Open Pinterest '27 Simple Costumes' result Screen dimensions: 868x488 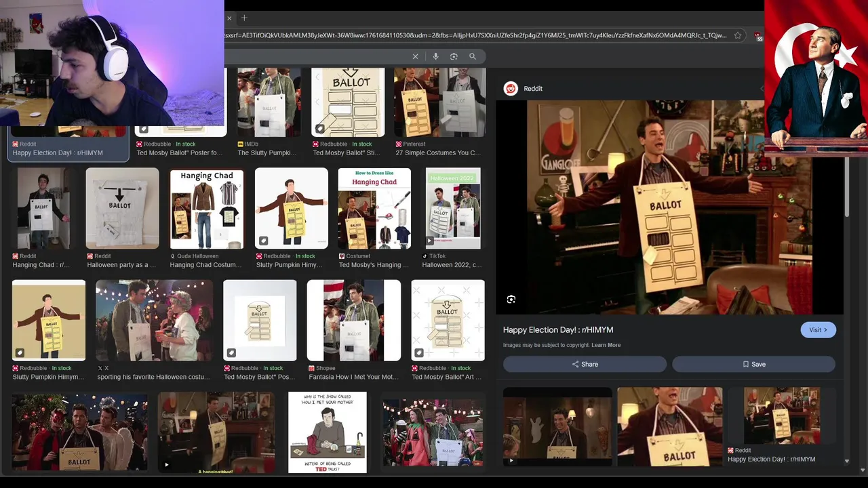440,102
